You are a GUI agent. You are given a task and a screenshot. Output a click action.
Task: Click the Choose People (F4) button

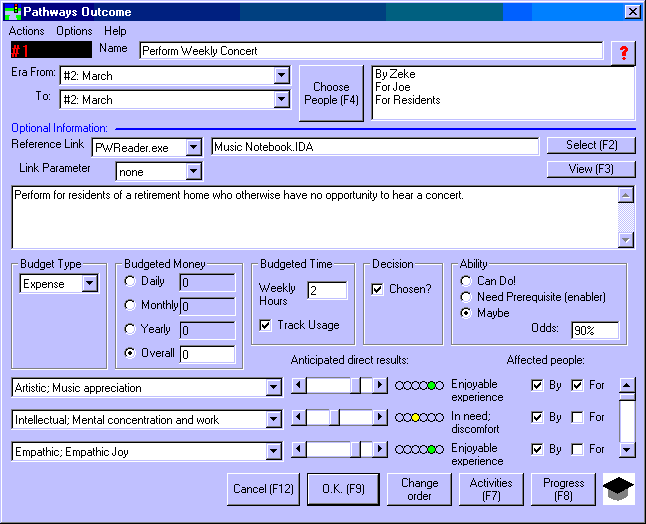[x=333, y=94]
